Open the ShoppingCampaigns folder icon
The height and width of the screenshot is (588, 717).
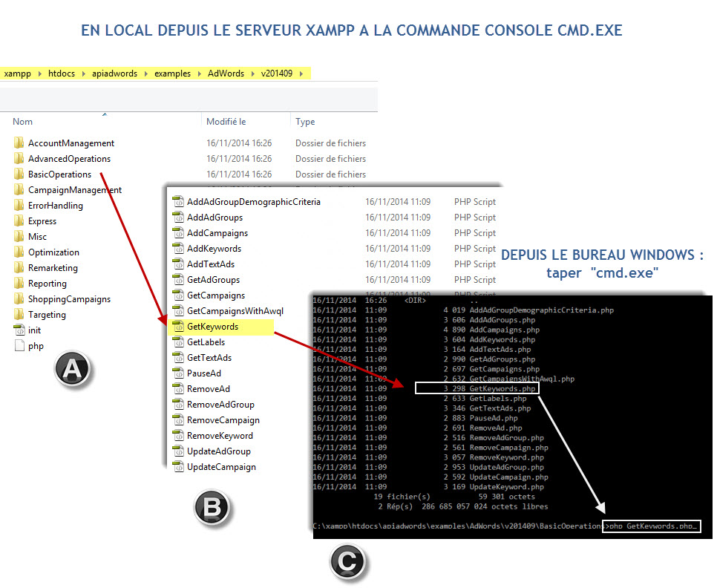click(19, 298)
